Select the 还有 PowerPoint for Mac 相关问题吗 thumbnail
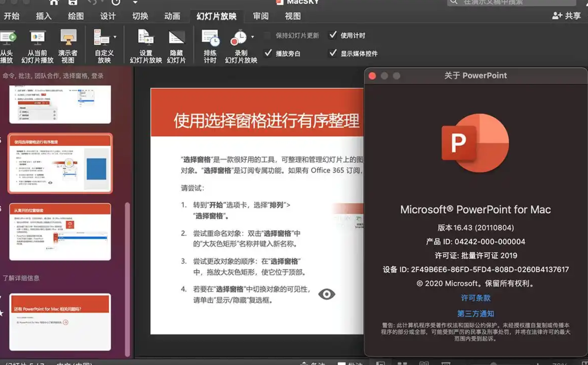This screenshot has height=365, width=588. point(60,322)
